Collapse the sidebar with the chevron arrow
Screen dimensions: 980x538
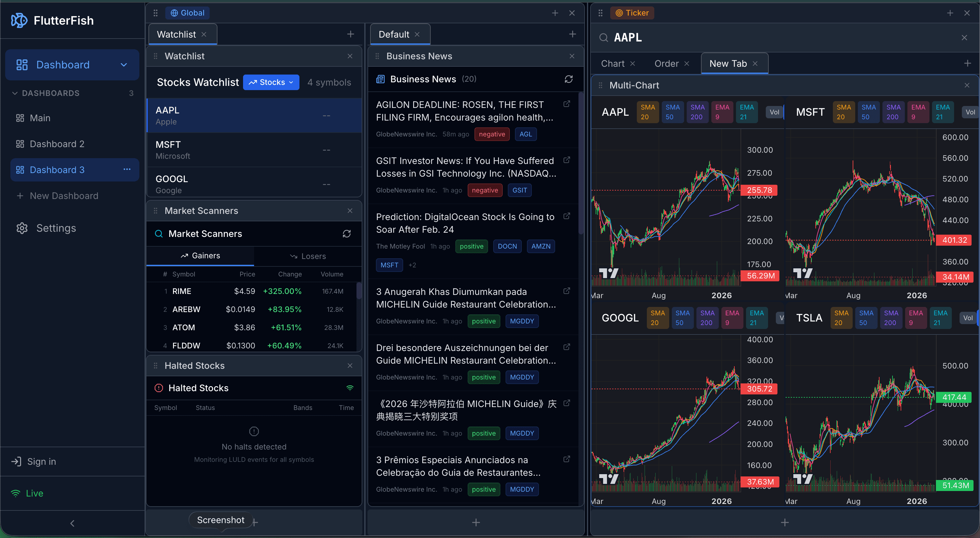click(x=72, y=523)
